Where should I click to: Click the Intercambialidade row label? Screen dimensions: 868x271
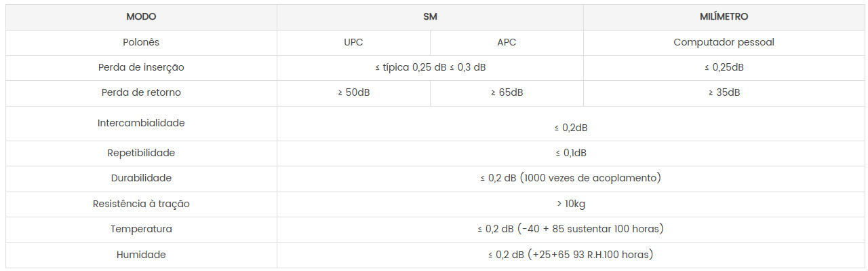click(141, 123)
